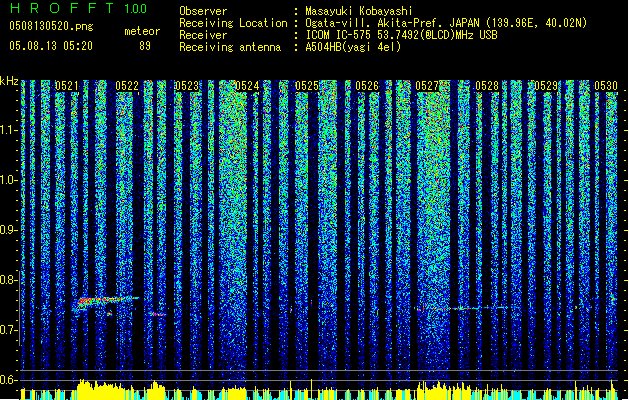Click the short red echo after 0522
This screenshot has height=400, width=629.
(x=156, y=314)
